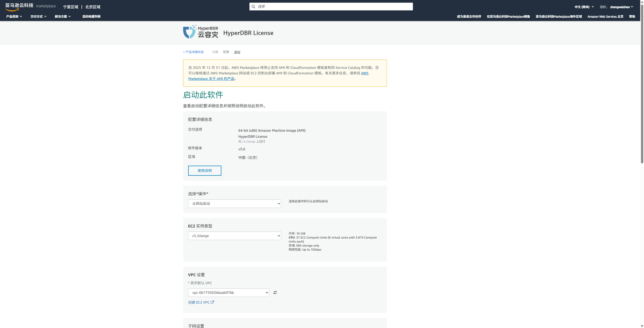
Task: Click the 选择此操作即可从此网站启动 hint text
Action: coord(308,201)
